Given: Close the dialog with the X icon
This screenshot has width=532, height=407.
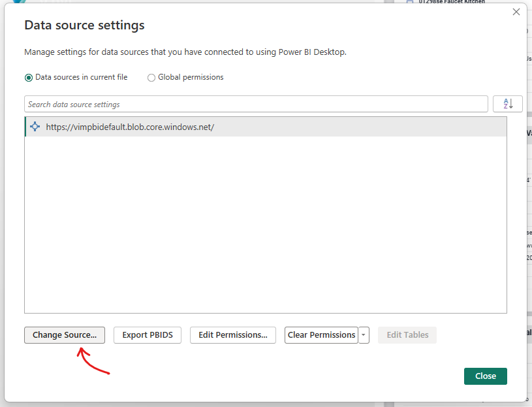Looking at the screenshot, I should [516, 12].
